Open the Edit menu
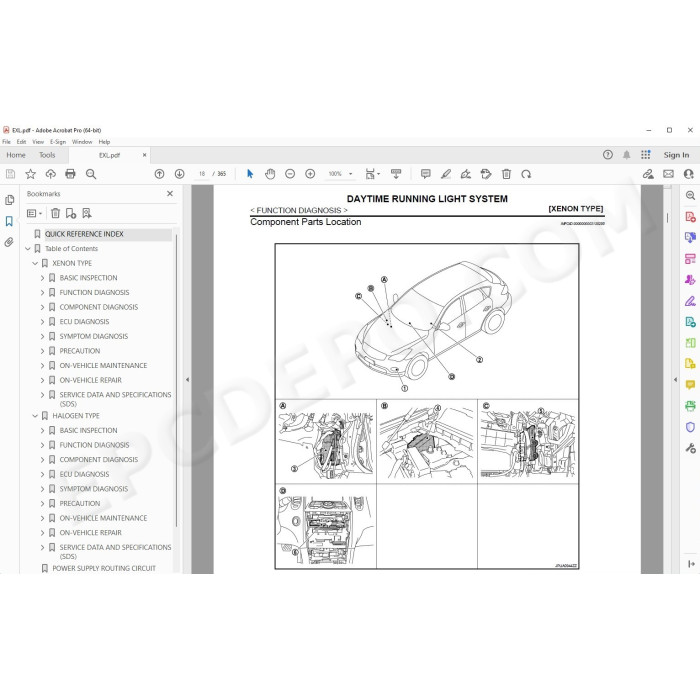This screenshot has height=700, width=700. [x=21, y=142]
